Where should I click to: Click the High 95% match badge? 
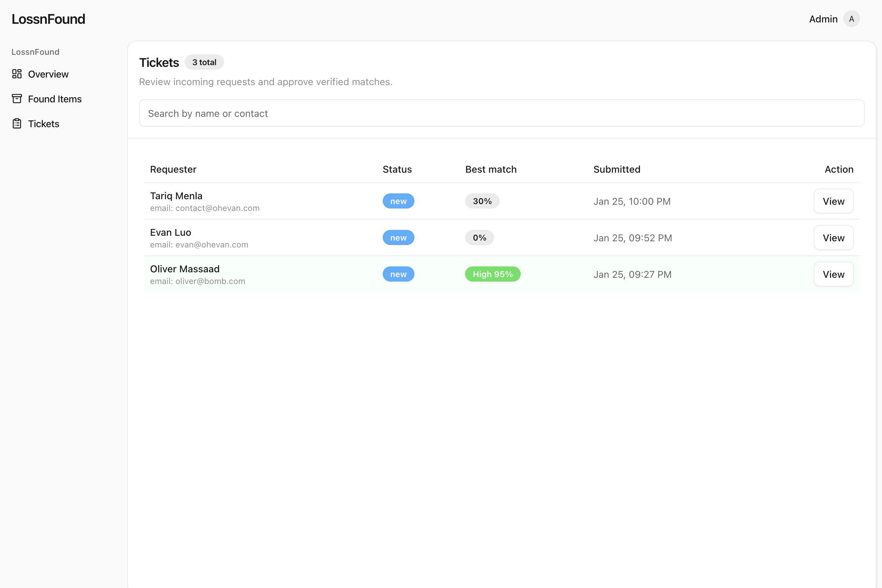tap(493, 274)
